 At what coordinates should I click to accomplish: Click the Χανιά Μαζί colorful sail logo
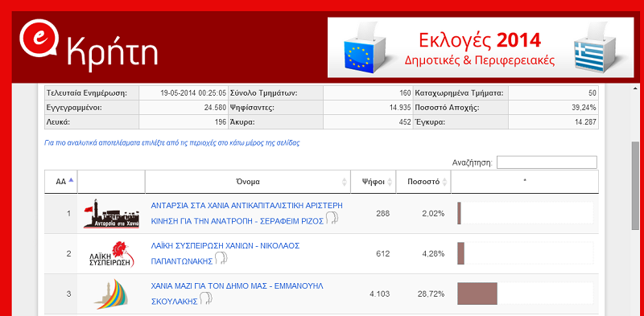[111, 294]
